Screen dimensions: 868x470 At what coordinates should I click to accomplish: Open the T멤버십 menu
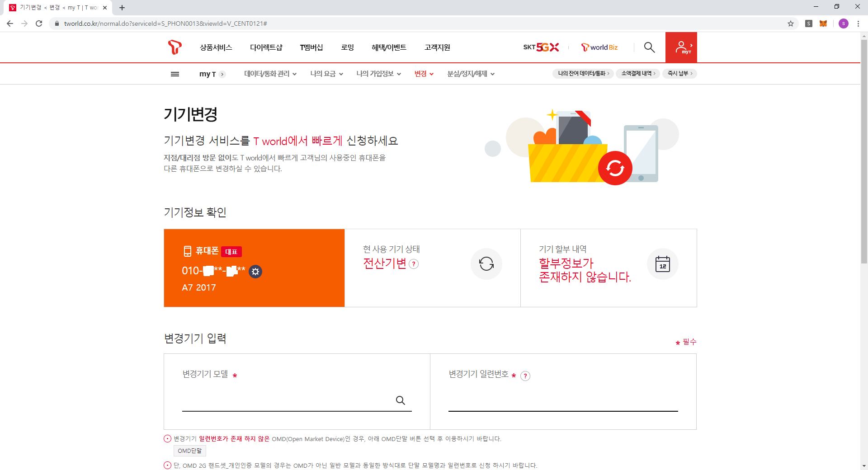pos(311,47)
